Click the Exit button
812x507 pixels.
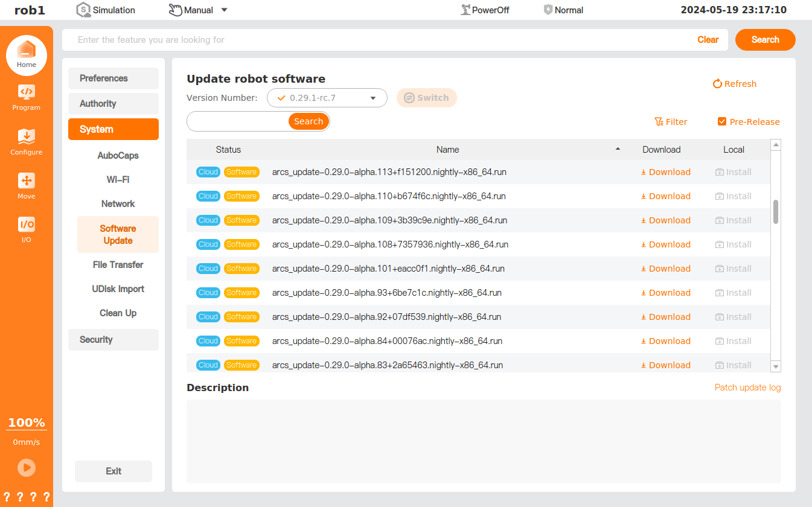click(113, 471)
